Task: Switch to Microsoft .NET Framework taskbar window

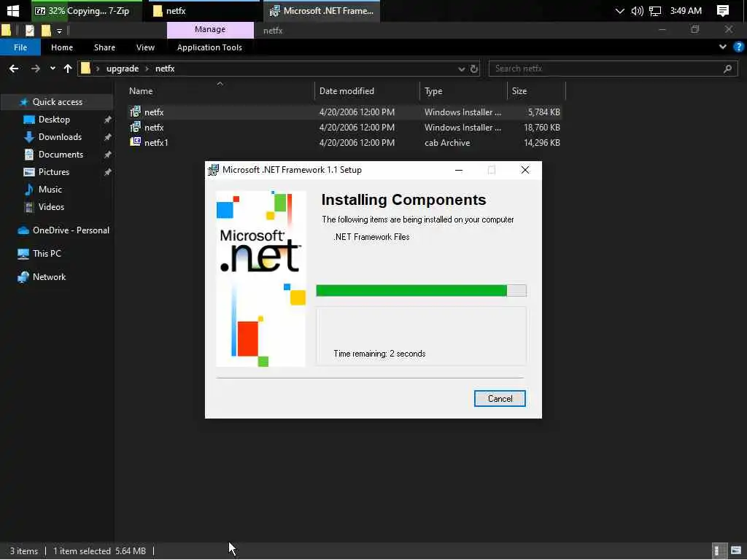Action: tap(322, 10)
